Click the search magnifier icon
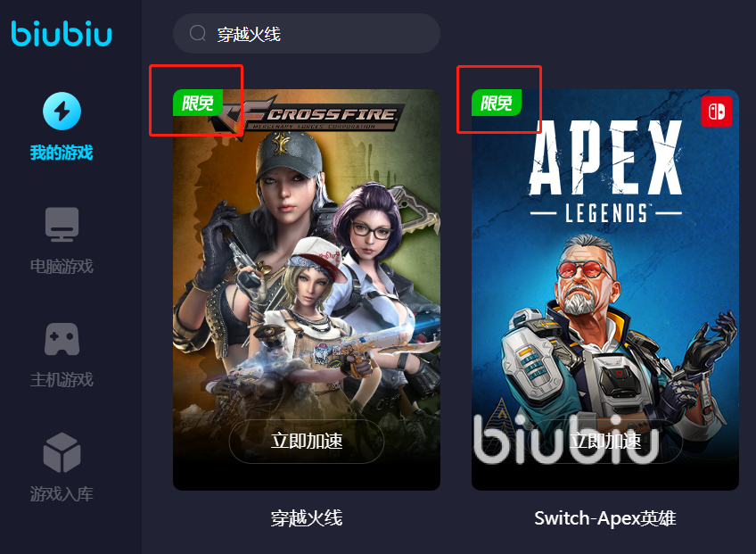This screenshot has width=756, height=554. pos(198,34)
